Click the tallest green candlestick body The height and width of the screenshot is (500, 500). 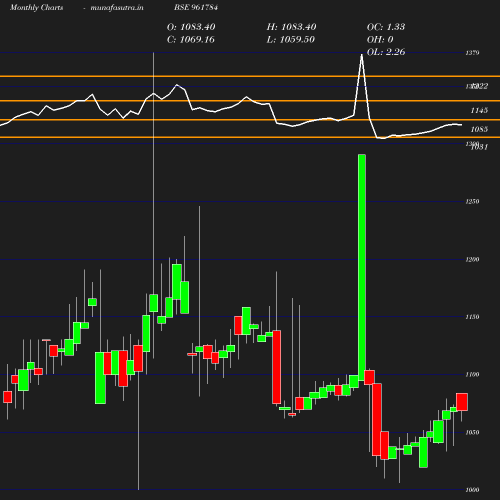pyautogui.click(x=362, y=267)
